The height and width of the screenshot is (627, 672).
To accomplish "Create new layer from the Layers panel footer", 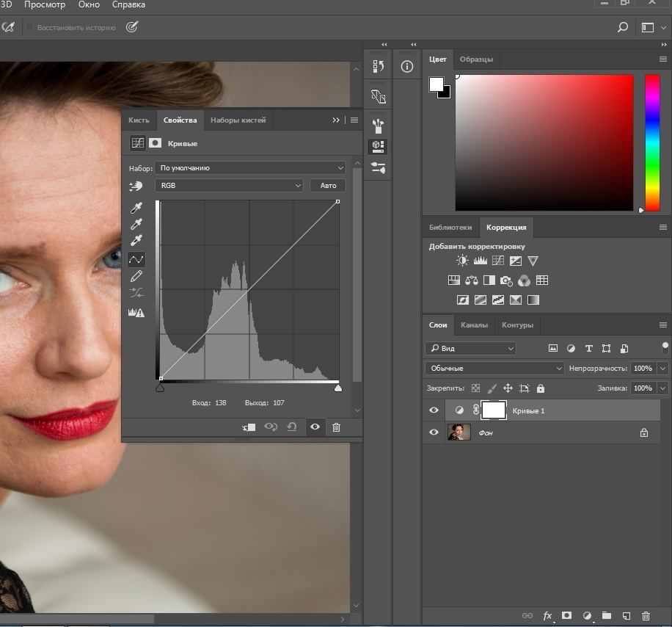I will 627,616.
